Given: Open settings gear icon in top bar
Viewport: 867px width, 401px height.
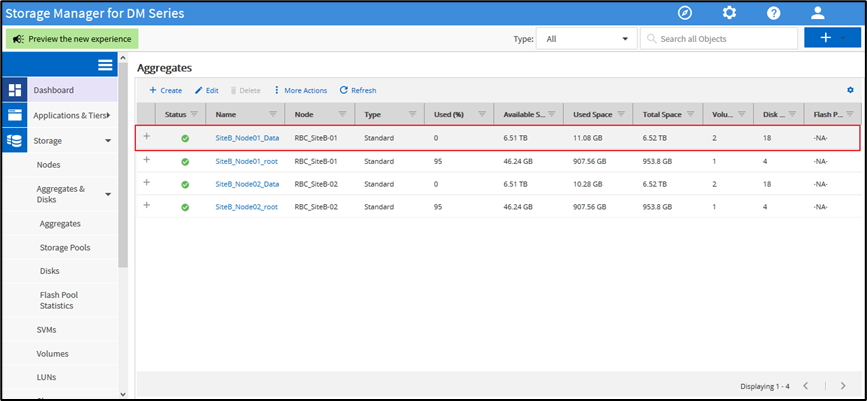Looking at the screenshot, I should [729, 13].
